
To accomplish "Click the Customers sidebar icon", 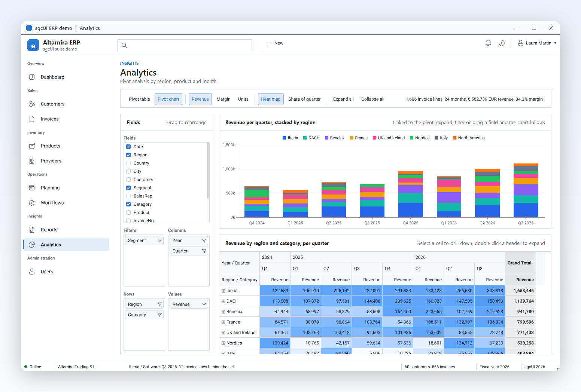I will (32, 104).
